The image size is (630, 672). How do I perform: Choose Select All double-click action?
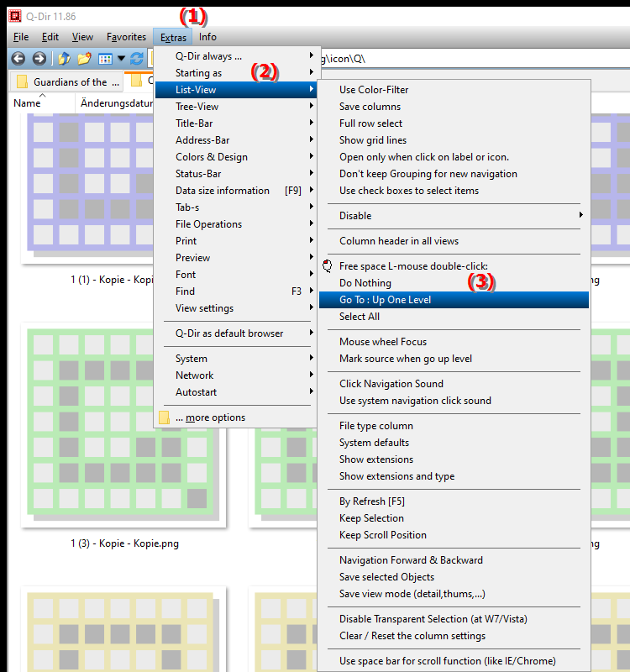pos(454,317)
